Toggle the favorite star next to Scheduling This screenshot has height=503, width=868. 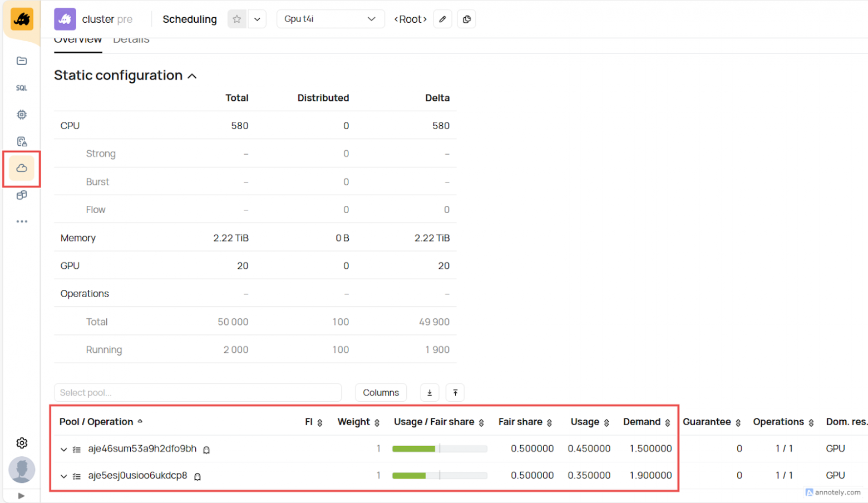[237, 18]
